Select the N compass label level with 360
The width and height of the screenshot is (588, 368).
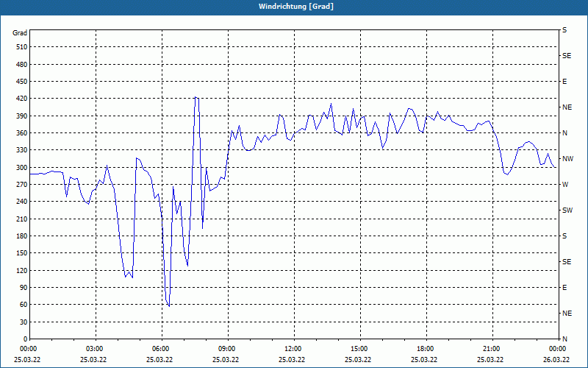(x=564, y=133)
